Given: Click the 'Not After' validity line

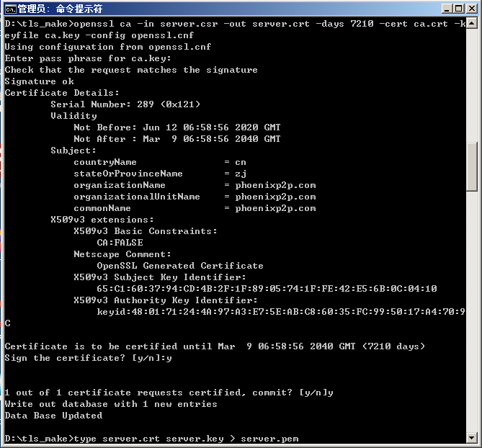Looking at the screenshot, I should coord(177,139).
